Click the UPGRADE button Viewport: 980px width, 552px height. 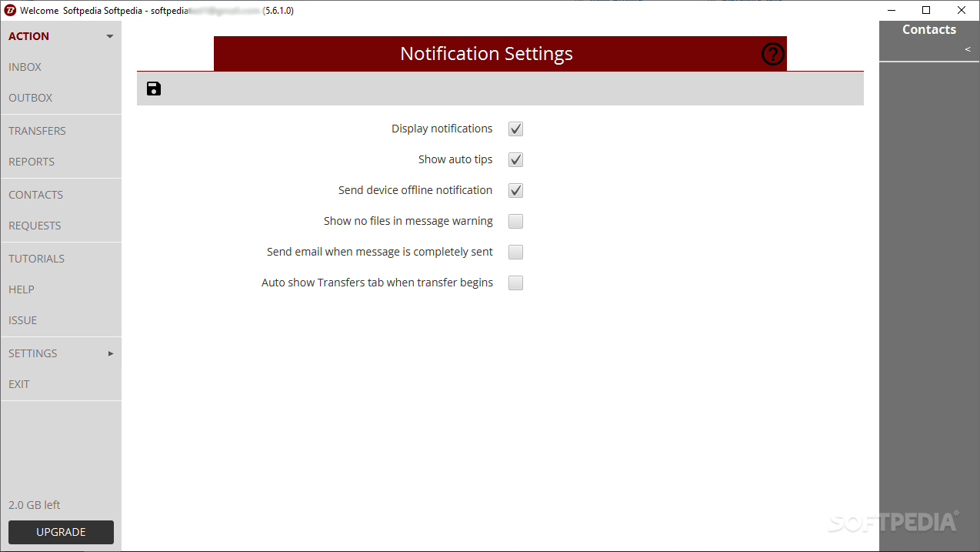click(61, 532)
